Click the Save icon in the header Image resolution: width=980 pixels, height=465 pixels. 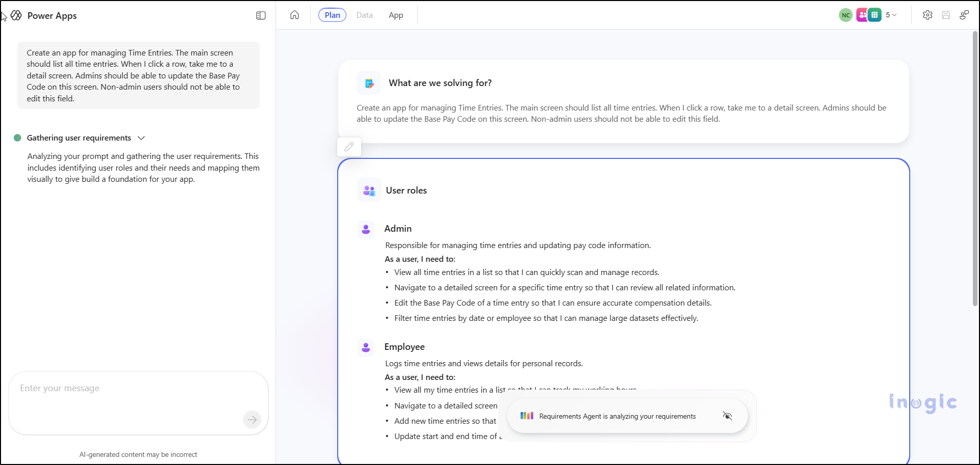click(946, 15)
